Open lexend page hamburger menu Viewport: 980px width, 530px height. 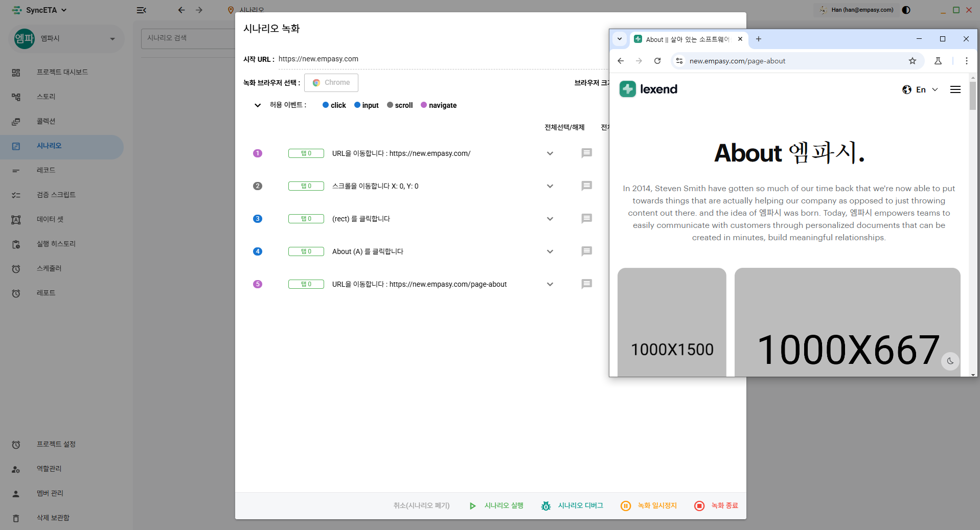955,89
